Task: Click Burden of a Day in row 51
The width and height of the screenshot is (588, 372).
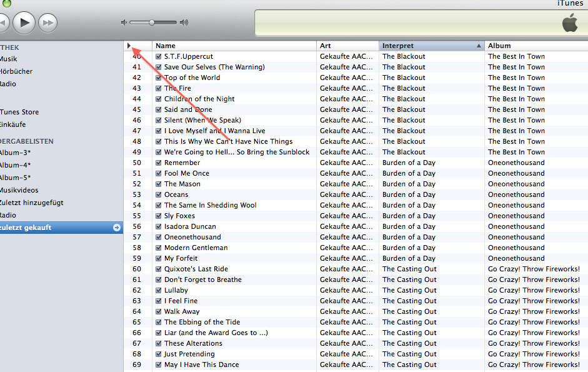Action: 409,173
